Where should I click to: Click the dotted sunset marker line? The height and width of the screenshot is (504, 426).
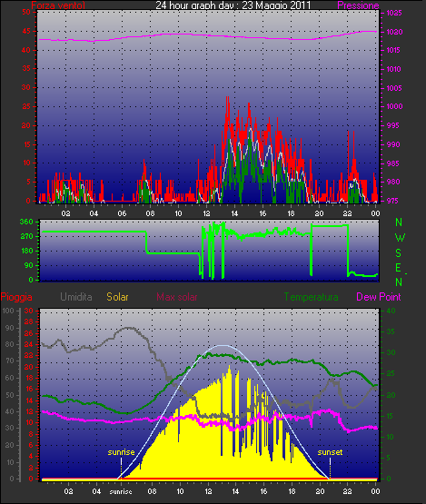(331, 468)
